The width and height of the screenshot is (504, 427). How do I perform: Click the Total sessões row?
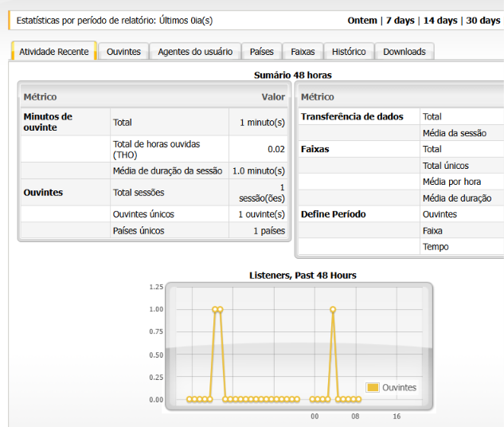click(x=154, y=192)
